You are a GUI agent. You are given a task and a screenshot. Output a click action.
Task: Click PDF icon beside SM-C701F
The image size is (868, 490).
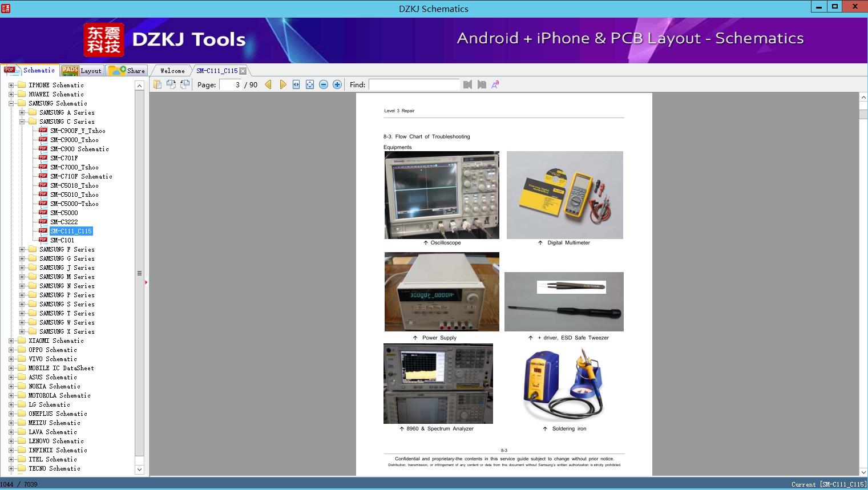[43, 157]
